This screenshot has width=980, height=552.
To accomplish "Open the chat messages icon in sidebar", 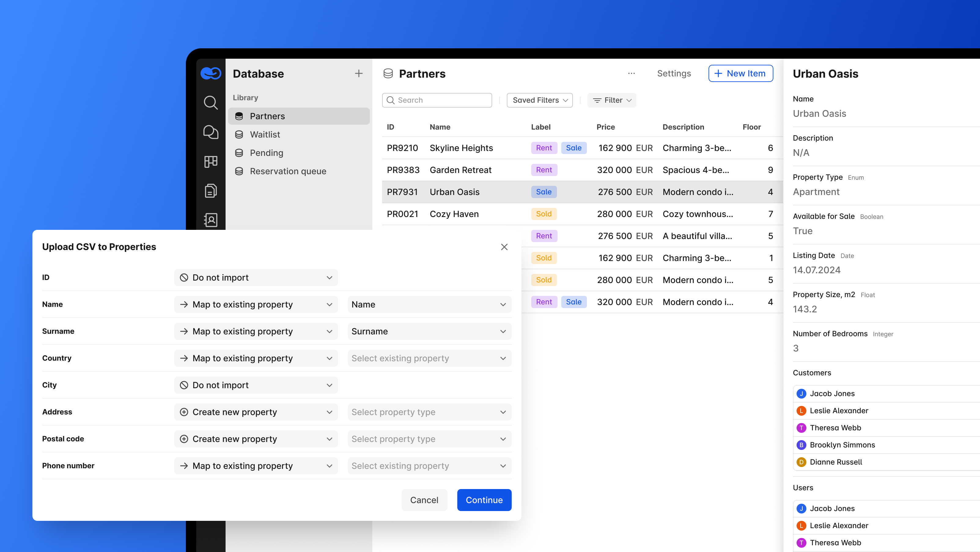I will point(211,132).
